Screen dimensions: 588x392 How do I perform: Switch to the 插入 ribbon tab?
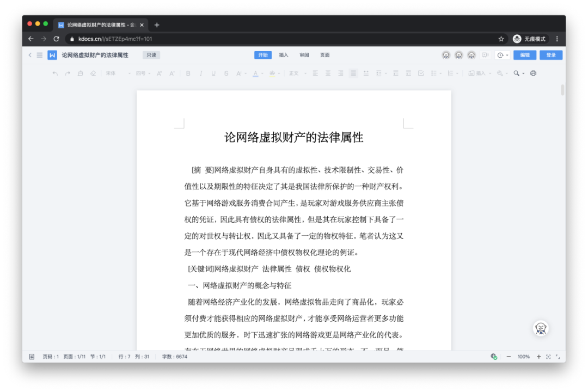283,54
